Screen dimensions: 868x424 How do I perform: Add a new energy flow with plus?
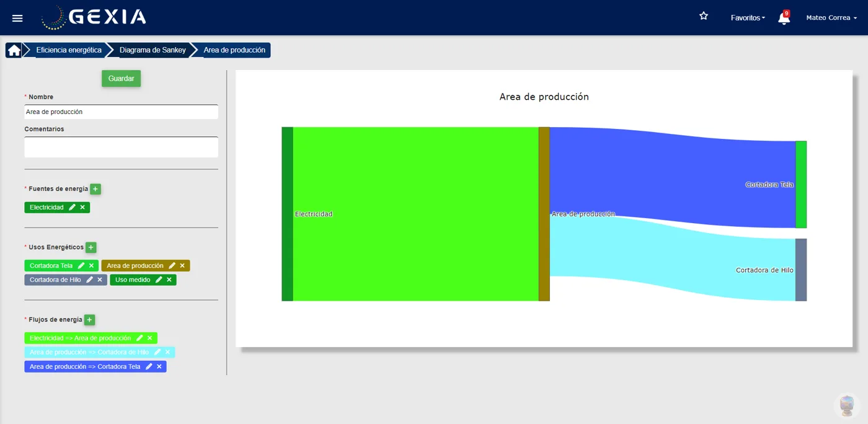(89, 320)
